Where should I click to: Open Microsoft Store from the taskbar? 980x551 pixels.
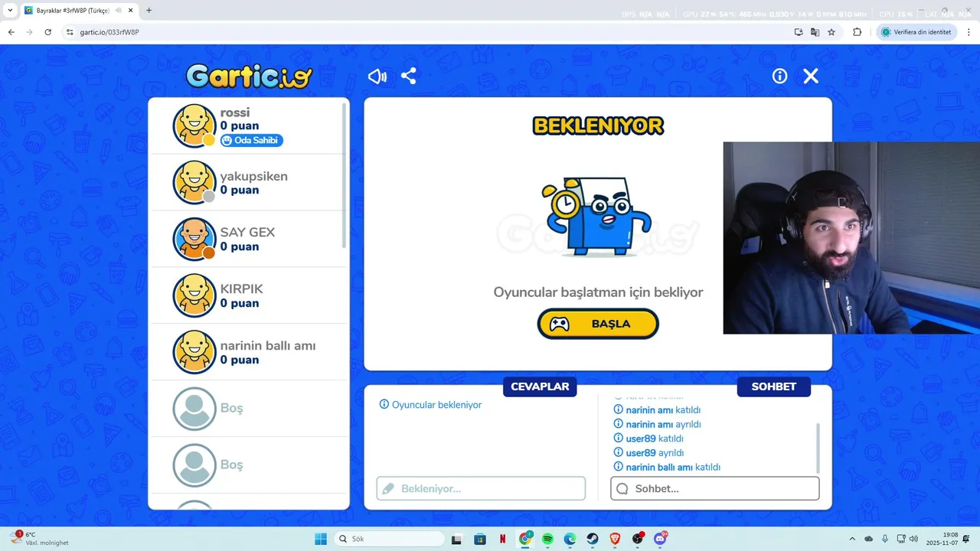[x=480, y=539]
